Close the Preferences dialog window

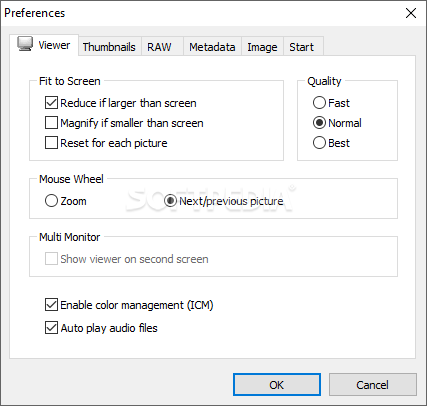(x=411, y=13)
